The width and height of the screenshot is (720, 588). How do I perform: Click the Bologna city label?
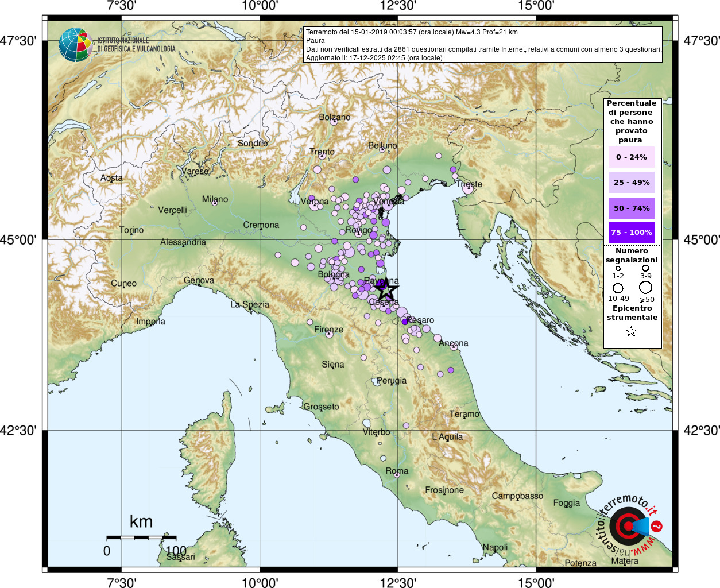pyautogui.click(x=334, y=274)
